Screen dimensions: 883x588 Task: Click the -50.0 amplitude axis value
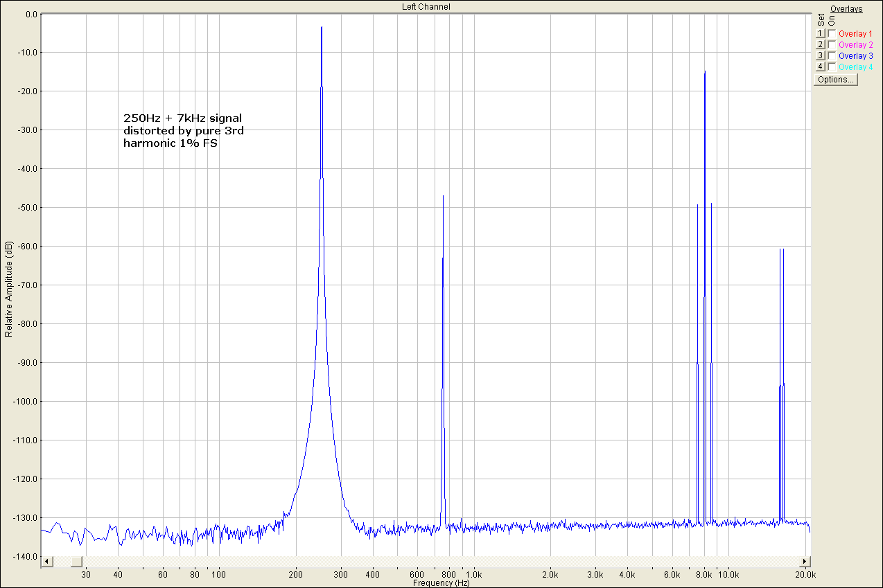27,208
